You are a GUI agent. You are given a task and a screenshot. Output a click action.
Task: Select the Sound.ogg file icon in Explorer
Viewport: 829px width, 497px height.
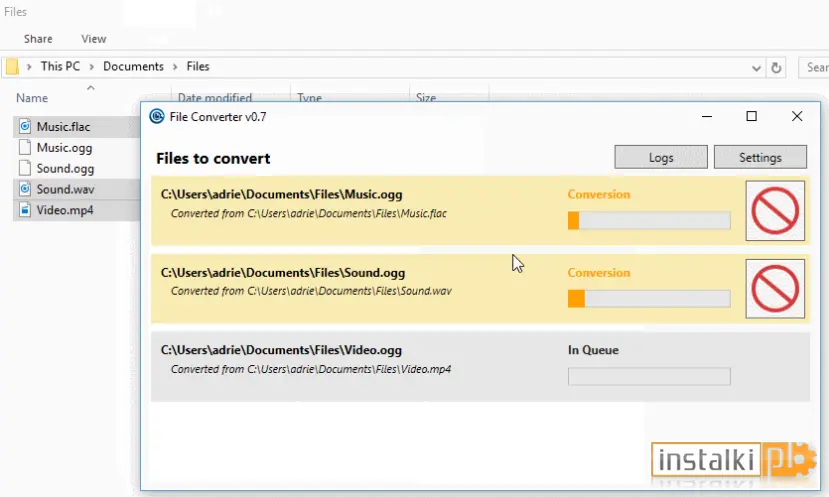point(24,168)
